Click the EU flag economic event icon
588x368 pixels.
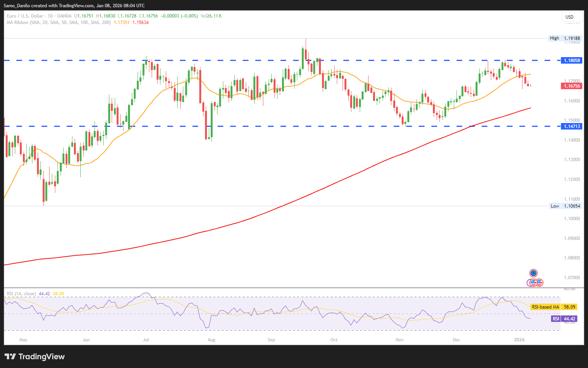534,273
